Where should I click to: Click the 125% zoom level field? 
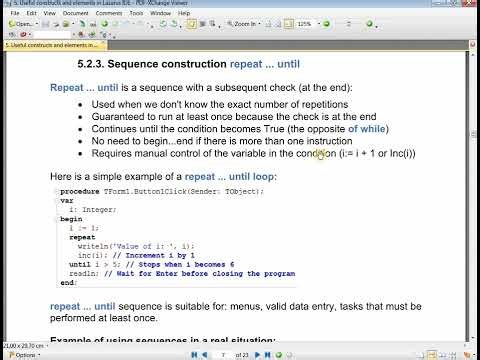pos(305,24)
